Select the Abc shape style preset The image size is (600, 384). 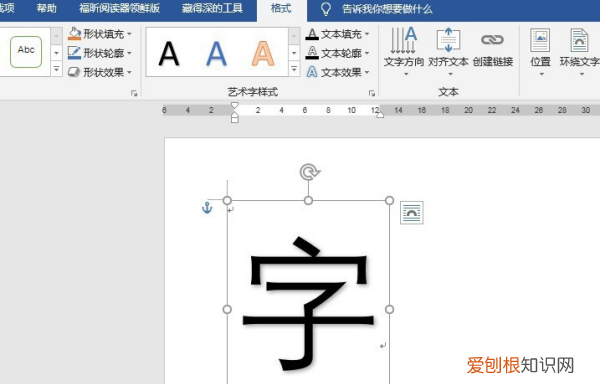(26, 52)
